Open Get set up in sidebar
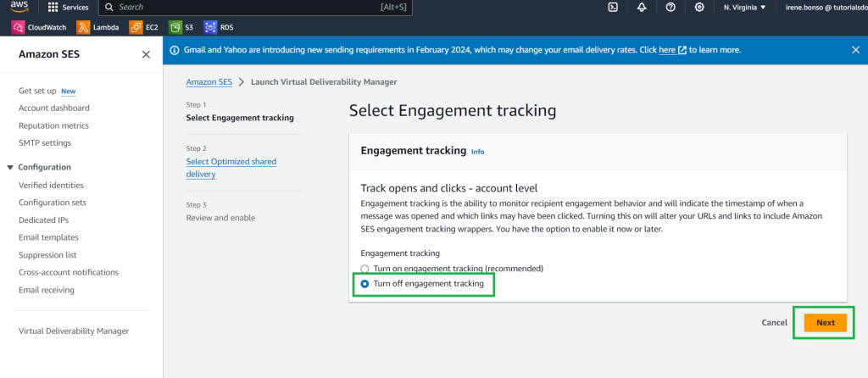Image resolution: width=868 pixels, height=378 pixels. click(37, 91)
